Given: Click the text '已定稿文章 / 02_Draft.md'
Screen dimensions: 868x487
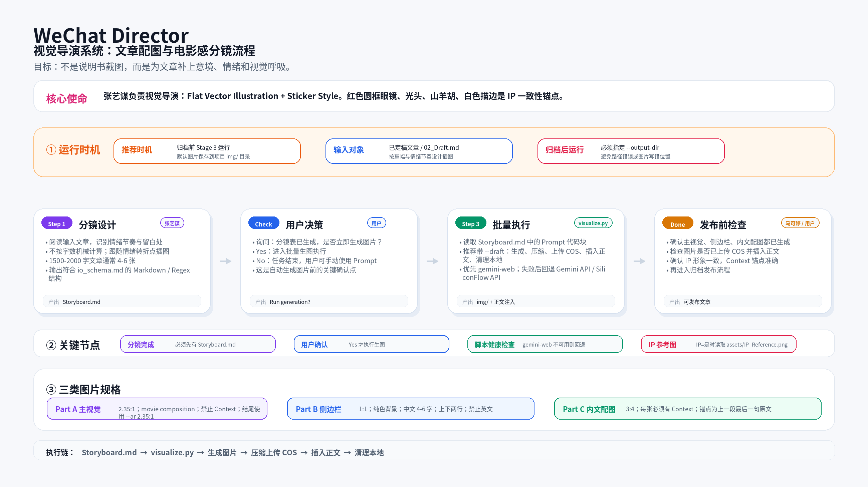Looking at the screenshot, I should [424, 147].
